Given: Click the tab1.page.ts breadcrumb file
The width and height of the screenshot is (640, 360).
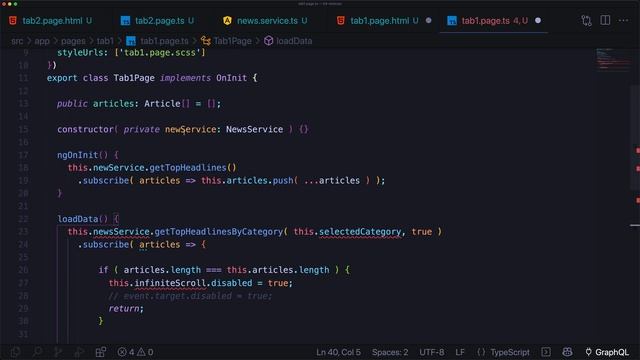Looking at the screenshot, I should coord(164,41).
